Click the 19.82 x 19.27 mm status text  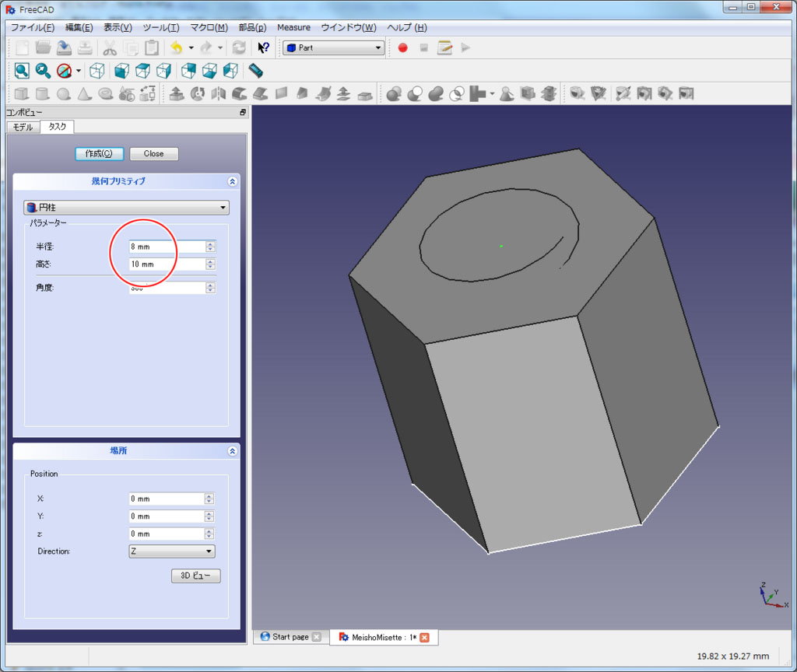(732, 656)
